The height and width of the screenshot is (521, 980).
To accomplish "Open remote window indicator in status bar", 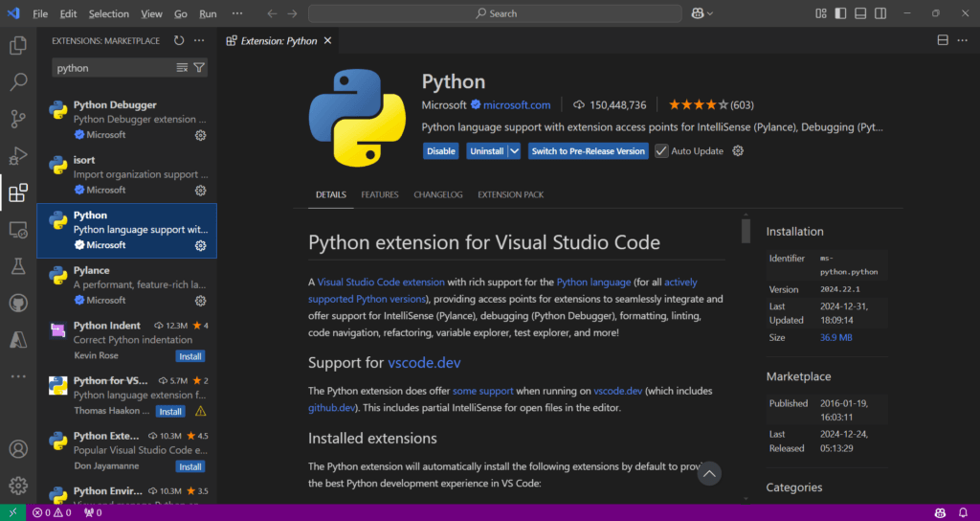I will point(12,513).
